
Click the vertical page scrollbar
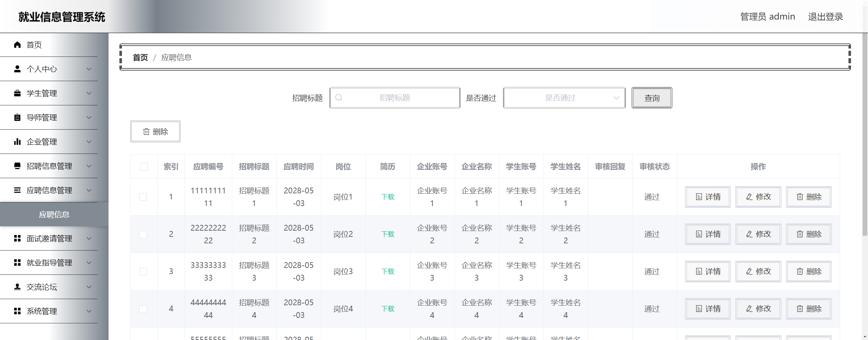click(x=865, y=134)
